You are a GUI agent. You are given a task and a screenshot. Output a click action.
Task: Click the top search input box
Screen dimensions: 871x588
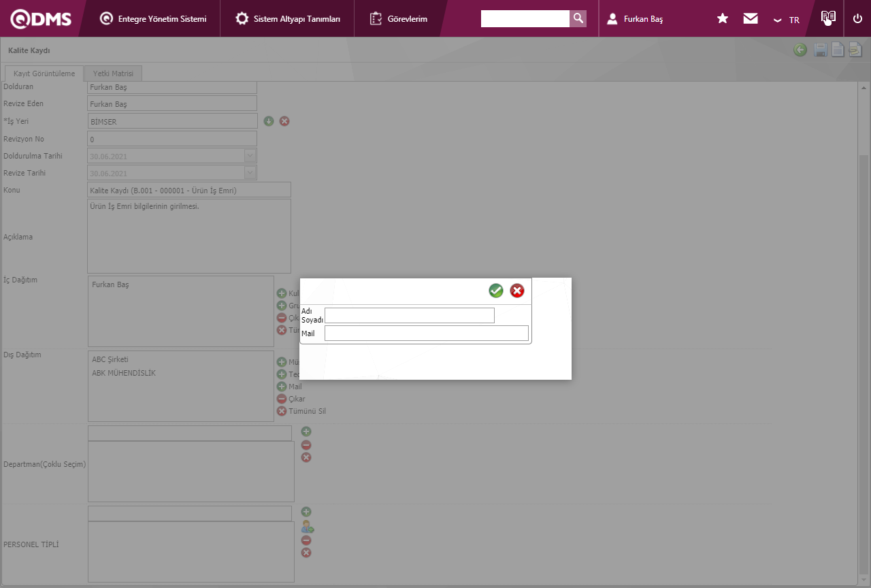525,18
